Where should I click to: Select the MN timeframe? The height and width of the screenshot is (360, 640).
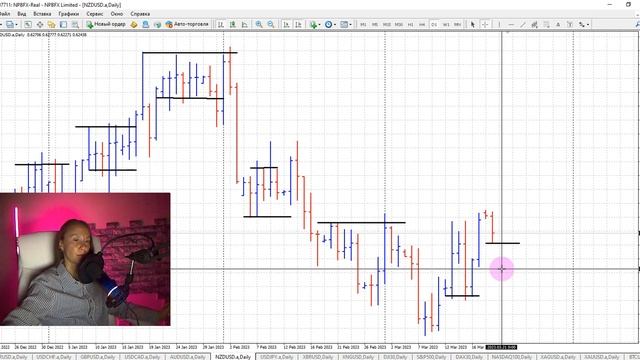tap(458, 24)
